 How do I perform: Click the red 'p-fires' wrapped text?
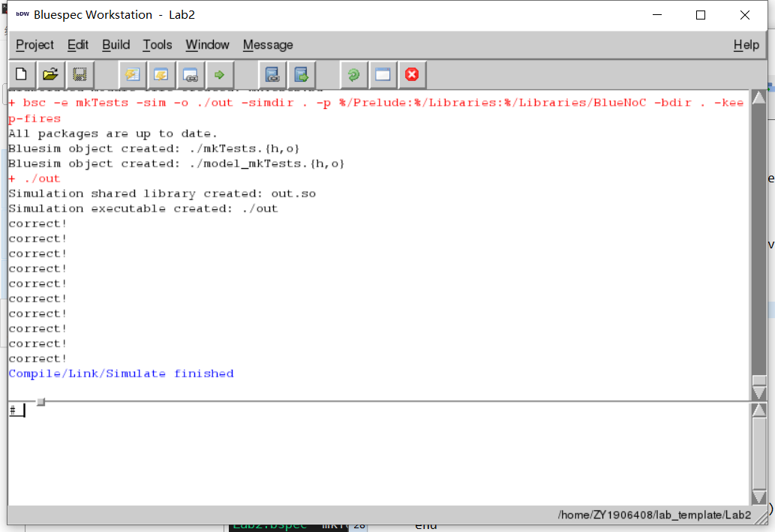(34, 119)
